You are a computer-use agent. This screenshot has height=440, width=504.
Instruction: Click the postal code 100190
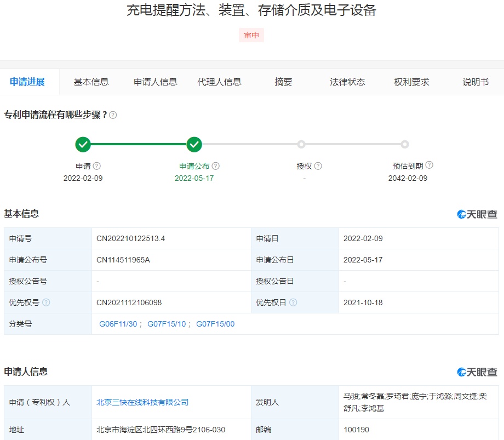356,430
